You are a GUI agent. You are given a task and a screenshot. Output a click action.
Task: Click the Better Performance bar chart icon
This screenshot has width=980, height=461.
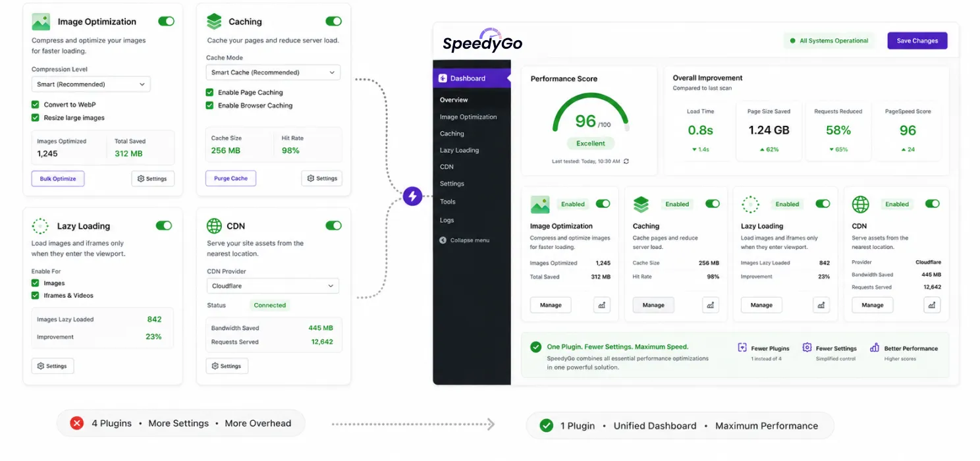point(875,347)
